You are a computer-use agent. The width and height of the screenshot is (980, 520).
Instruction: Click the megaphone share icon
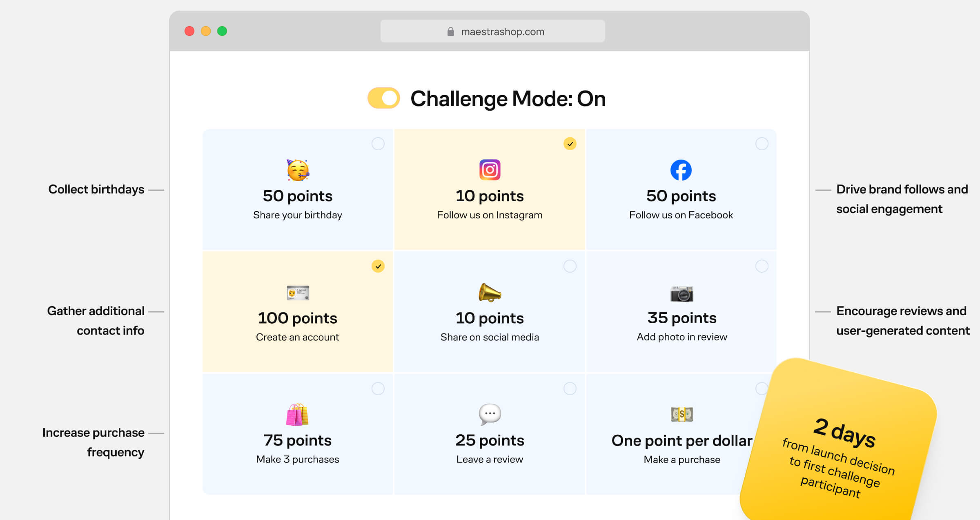tap(490, 292)
